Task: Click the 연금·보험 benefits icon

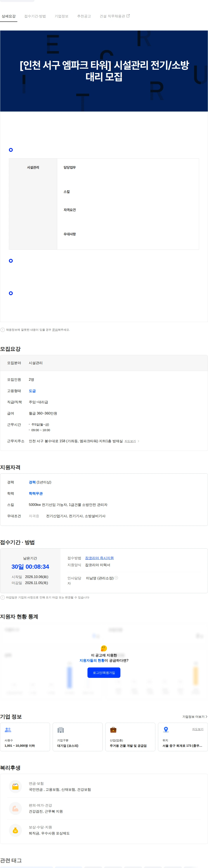Action: 15,786
